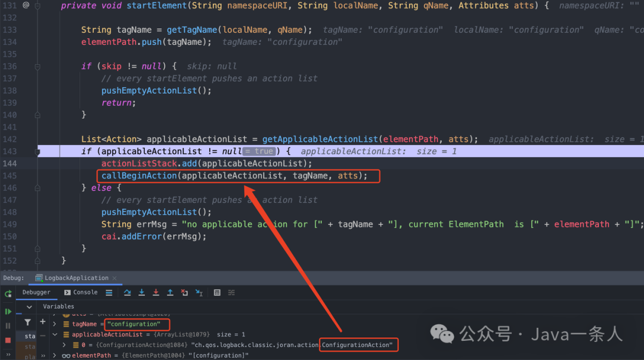Click the fold end marker at line 151
644x360 pixels.
(x=38, y=248)
